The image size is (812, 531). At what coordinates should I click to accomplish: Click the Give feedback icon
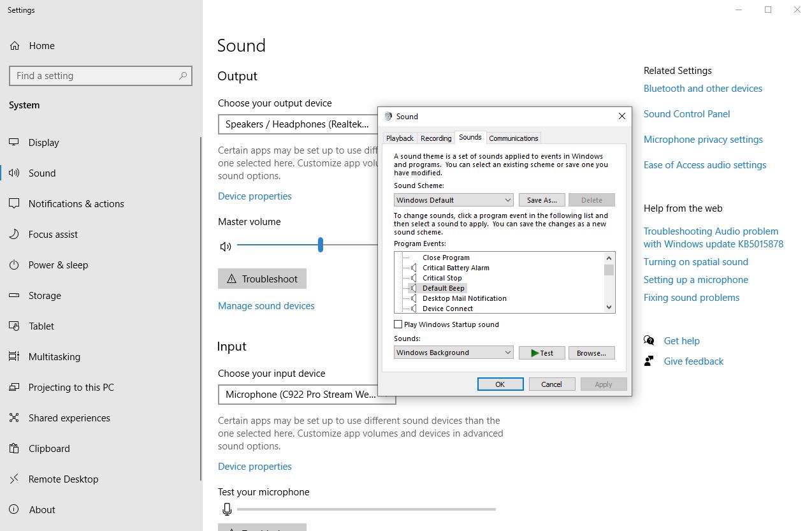click(649, 361)
